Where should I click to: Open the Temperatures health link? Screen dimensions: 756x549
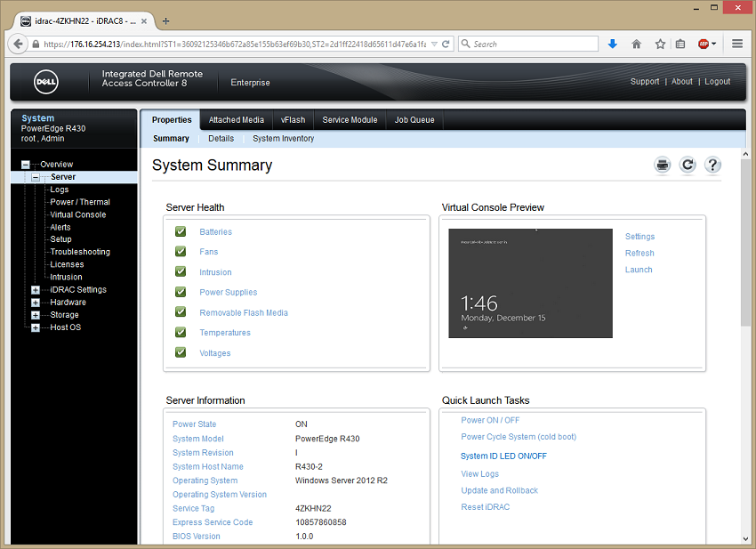click(x=225, y=333)
